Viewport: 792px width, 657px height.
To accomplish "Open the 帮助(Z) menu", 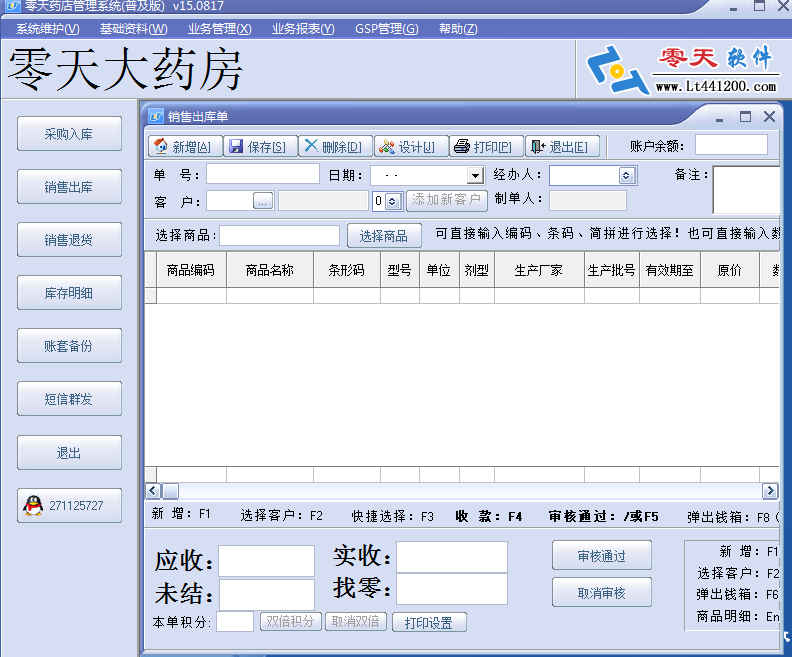I will point(458,29).
